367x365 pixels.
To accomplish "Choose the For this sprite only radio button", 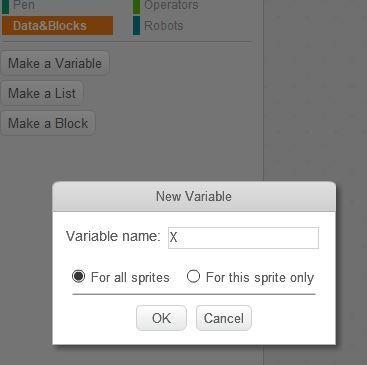I will point(193,276).
